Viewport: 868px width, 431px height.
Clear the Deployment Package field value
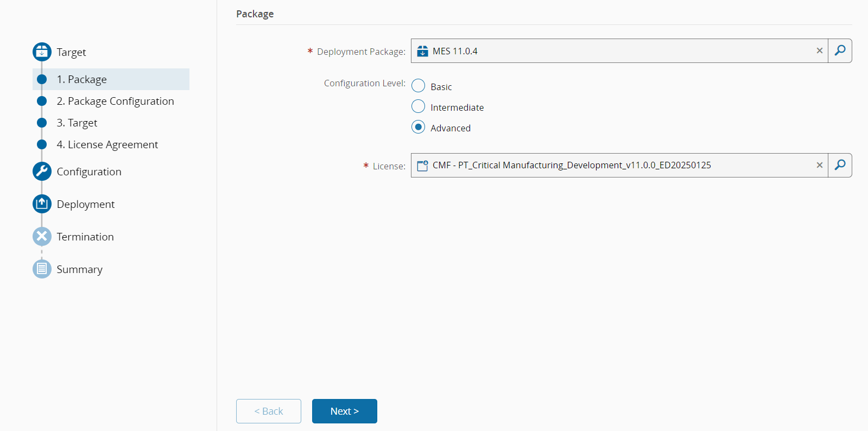click(x=820, y=51)
